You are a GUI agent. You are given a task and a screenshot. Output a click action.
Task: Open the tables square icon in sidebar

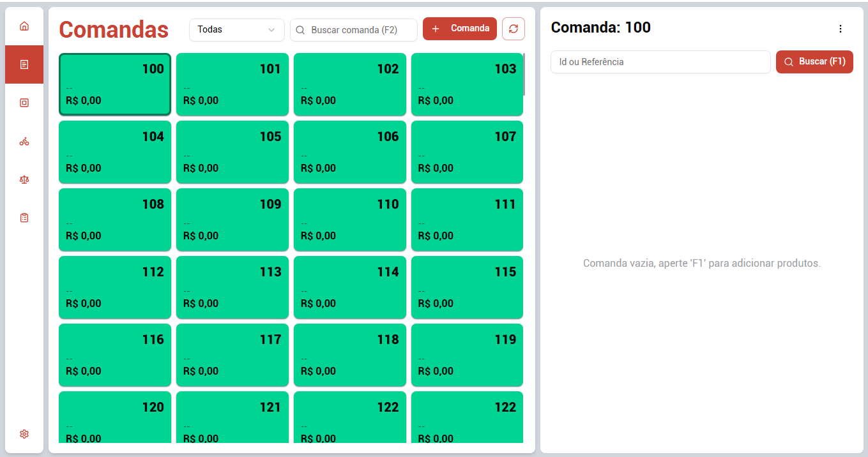(x=24, y=103)
